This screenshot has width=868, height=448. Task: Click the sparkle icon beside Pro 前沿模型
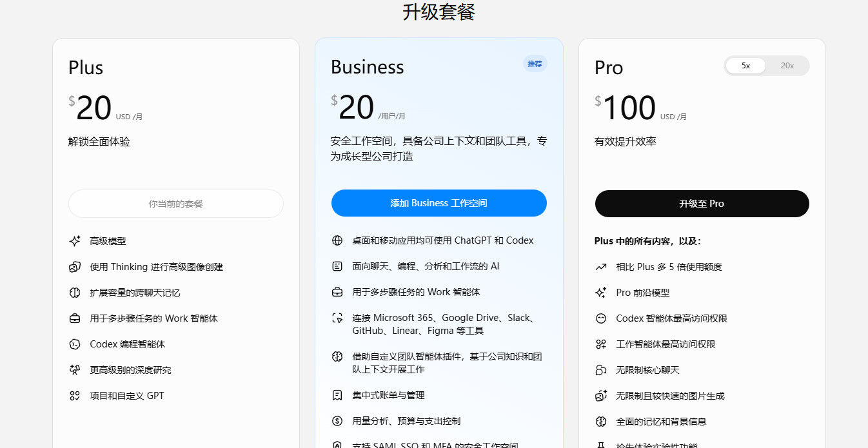[x=601, y=293]
